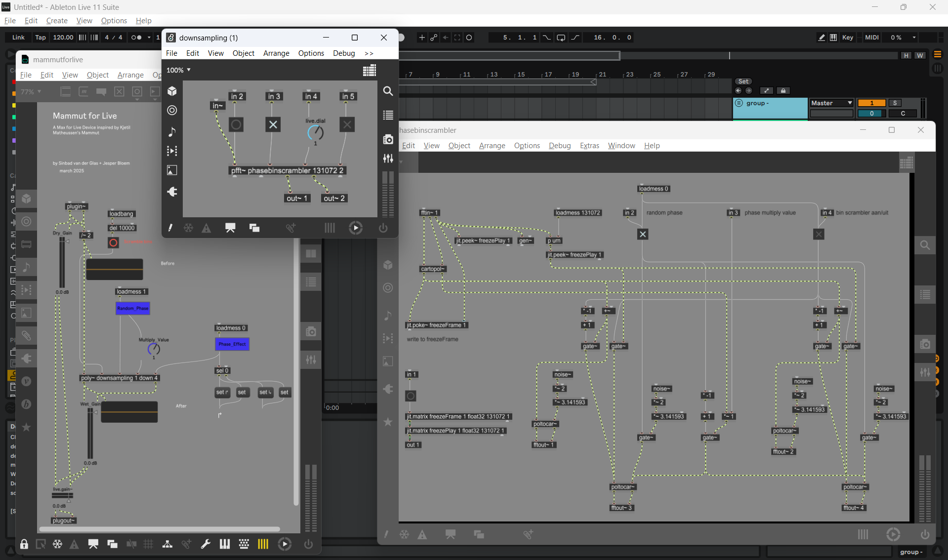Click the Key mapping mode button

848,38
